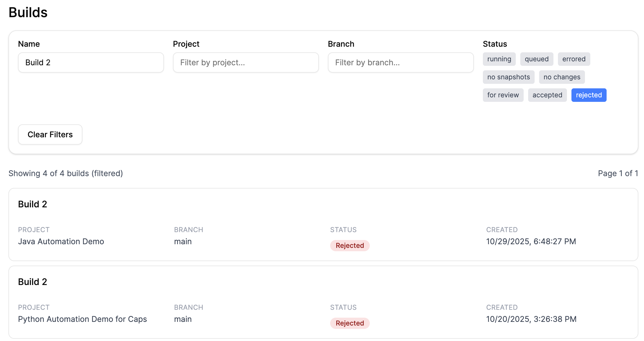Select the for review status chip

(x=503, y=95)
